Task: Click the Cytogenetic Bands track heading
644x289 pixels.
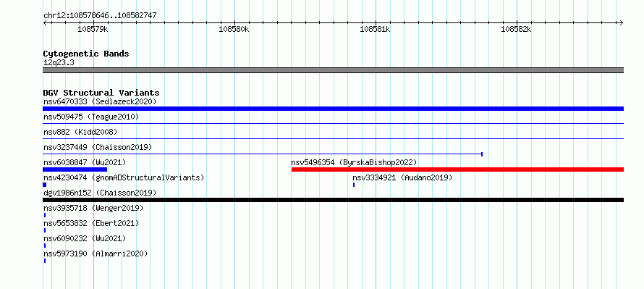Action: click(x=86, y=54)
